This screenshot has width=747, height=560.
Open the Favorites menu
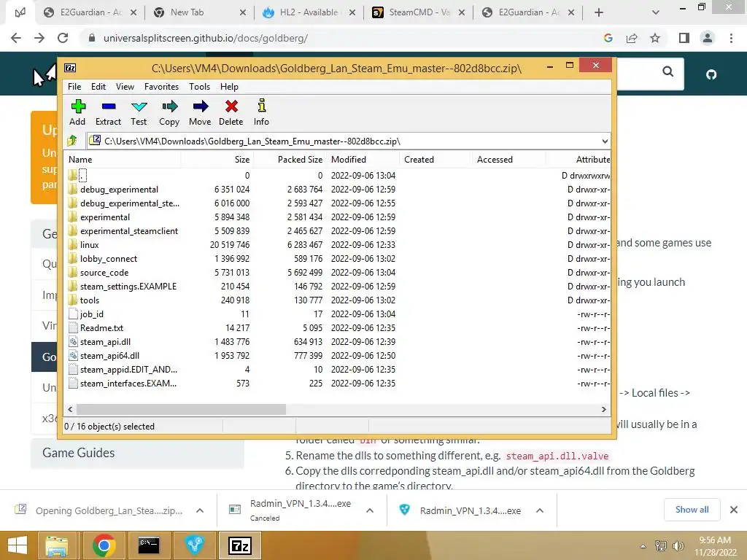pyautogui.click(x=161, y=87)
